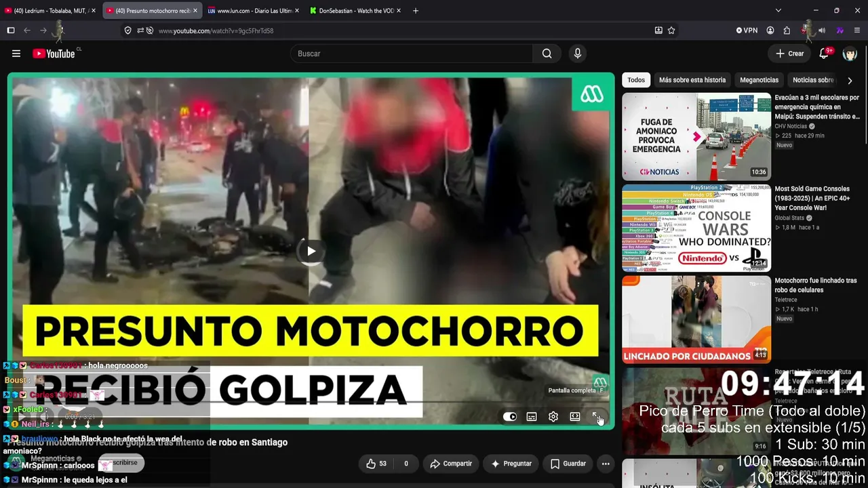Click the browser back arrow

pos(27,30)
